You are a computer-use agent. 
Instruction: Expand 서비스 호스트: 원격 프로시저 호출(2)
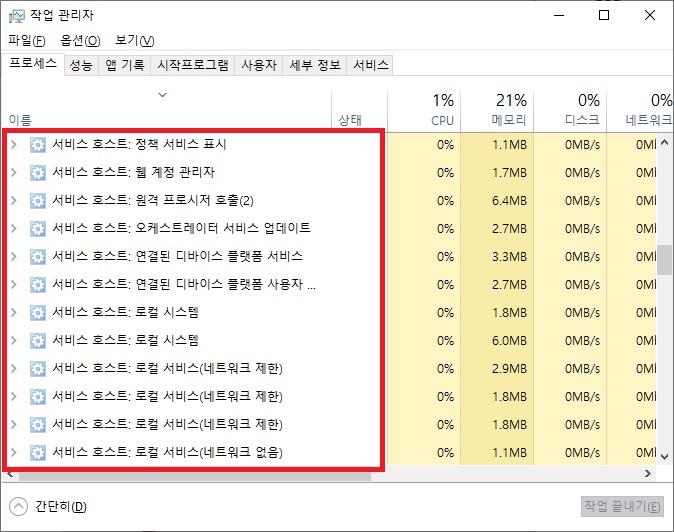point(14,201)
